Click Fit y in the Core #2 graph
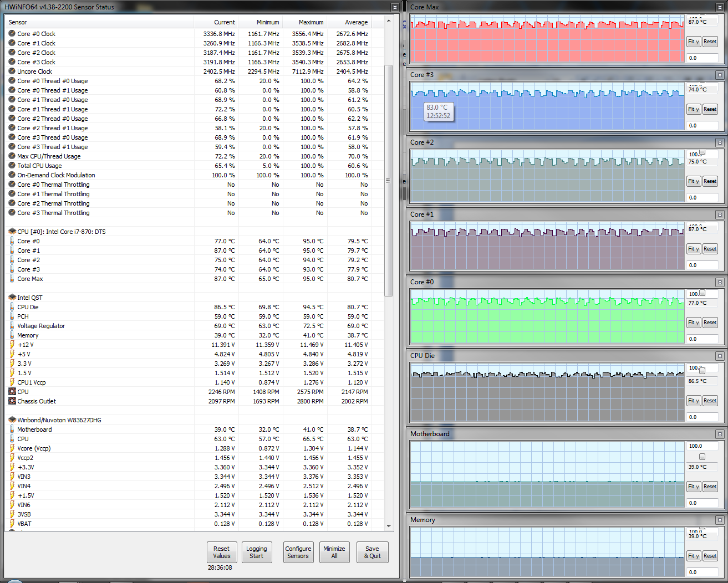The height and width of the screenshot is (583, 728). click(694, 181)
